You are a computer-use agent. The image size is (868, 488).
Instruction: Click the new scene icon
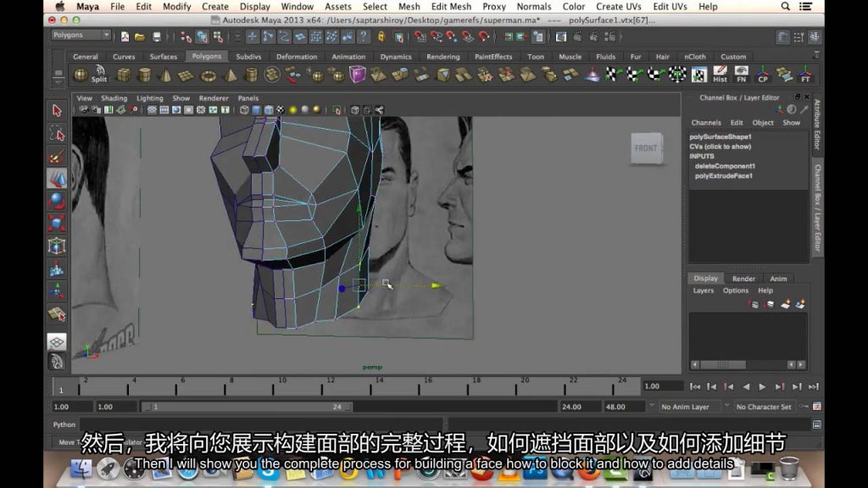click(125, 37)
